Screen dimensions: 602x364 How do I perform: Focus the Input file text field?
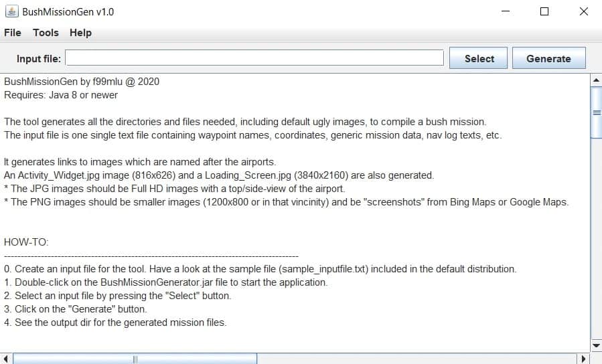[x=254, y=58]
